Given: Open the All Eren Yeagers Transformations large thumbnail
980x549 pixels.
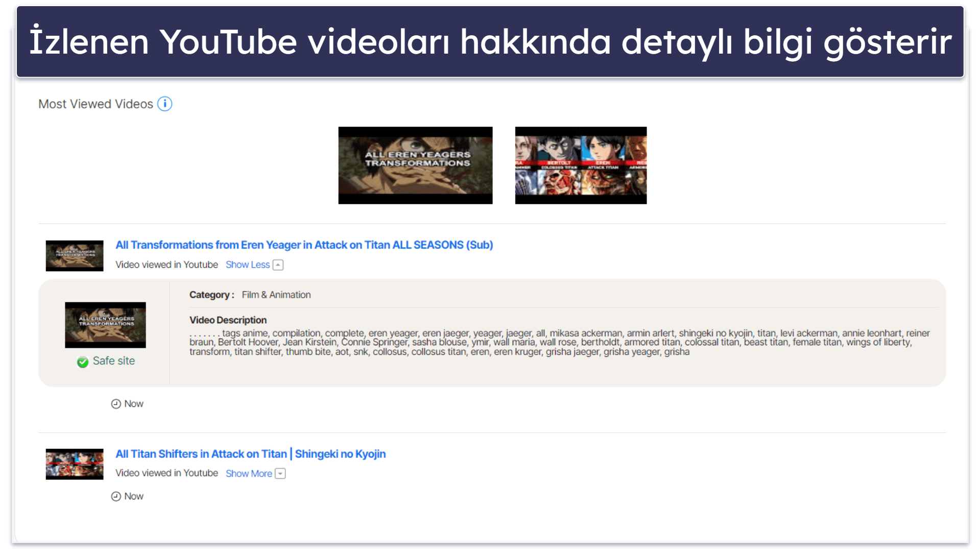Looking at the screenshot, I should coord(415,165).
